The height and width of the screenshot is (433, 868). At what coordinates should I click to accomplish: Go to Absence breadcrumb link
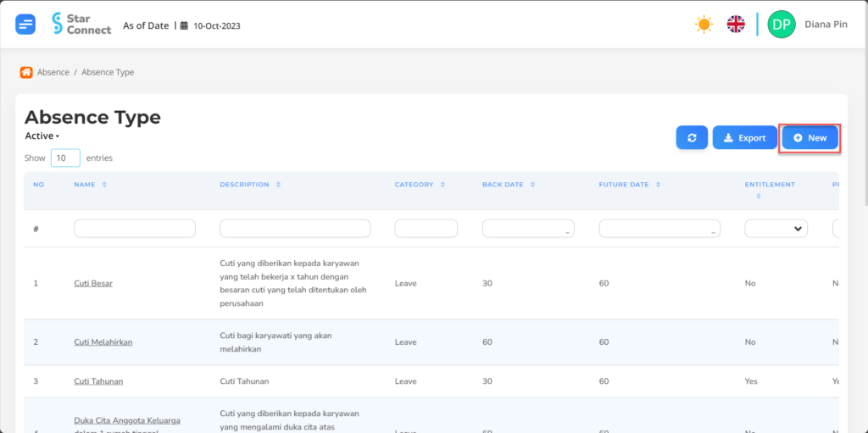coord(53,72)
